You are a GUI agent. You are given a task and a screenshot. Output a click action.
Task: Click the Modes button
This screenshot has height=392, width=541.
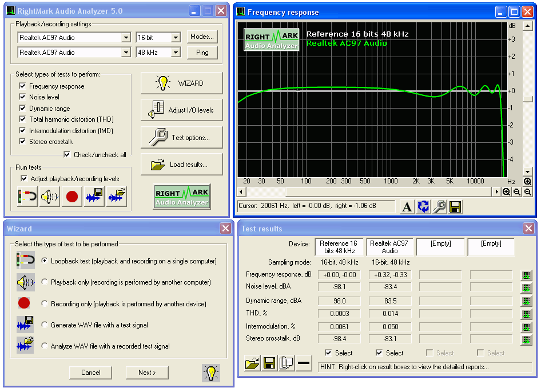coord(202,37)
